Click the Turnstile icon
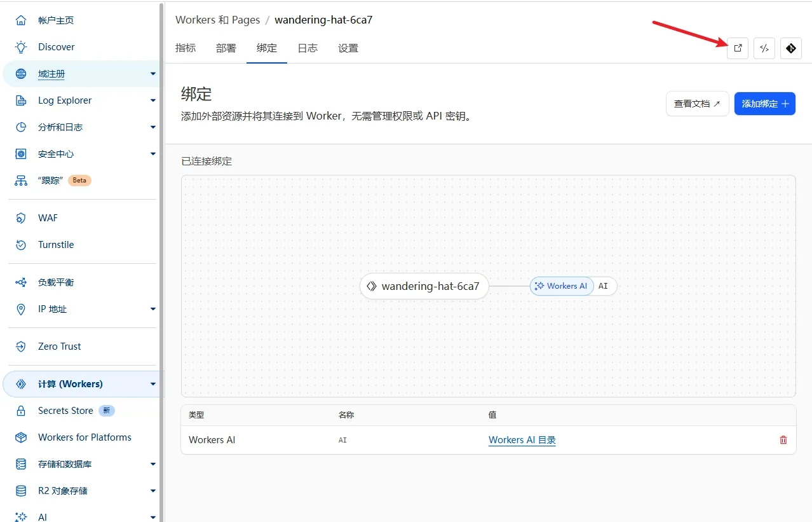The width and height of the screenshot is (812, 522). pos(21,245)
